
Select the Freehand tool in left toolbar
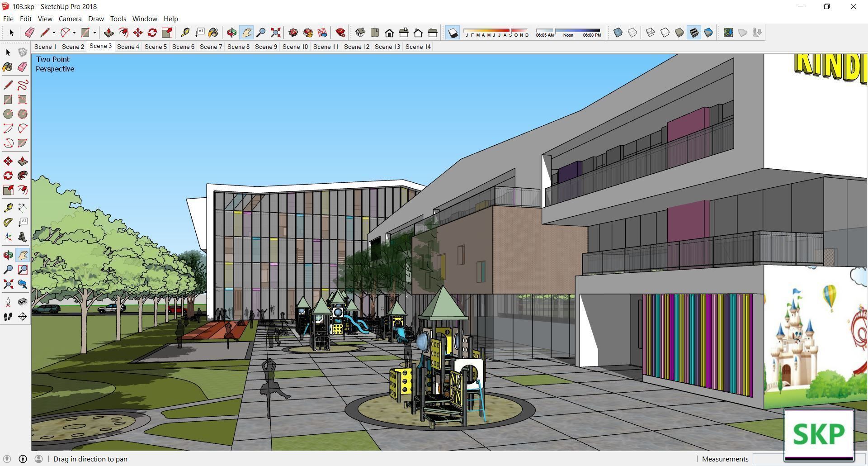coord(23,85)
